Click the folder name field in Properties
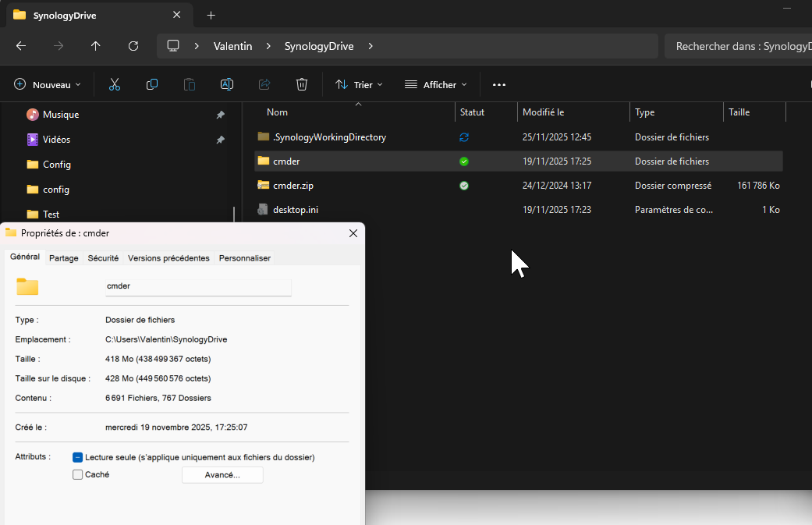Image resolution: width=812 pixels, height=525 pixels. click(x=197, y=286)
